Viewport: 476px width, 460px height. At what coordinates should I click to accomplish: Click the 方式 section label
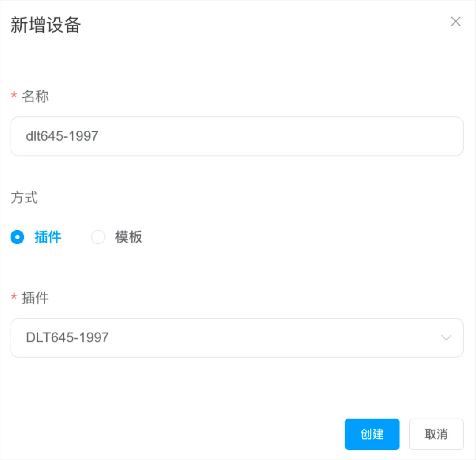24,198
